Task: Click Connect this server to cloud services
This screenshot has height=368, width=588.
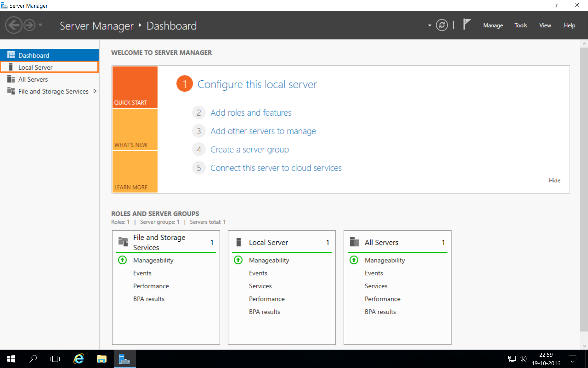Action: click(276, 168)
